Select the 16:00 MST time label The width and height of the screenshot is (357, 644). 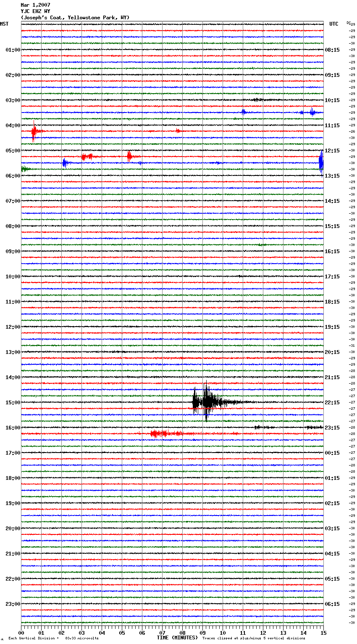tap(13, 428)
